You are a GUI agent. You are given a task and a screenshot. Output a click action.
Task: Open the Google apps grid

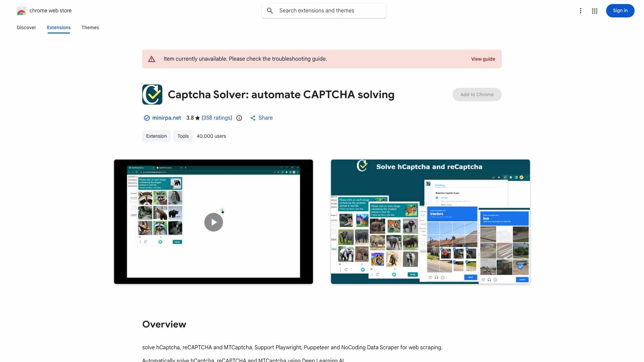[594, 11]
